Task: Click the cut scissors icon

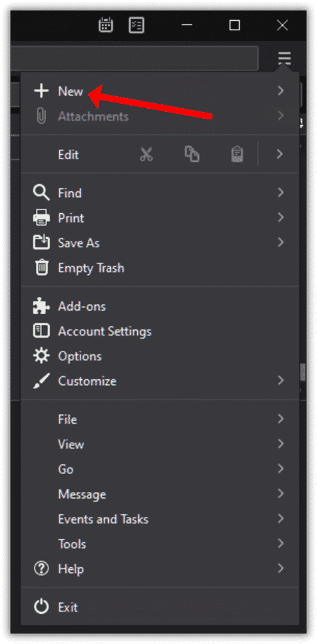Action: pos(146,155)
